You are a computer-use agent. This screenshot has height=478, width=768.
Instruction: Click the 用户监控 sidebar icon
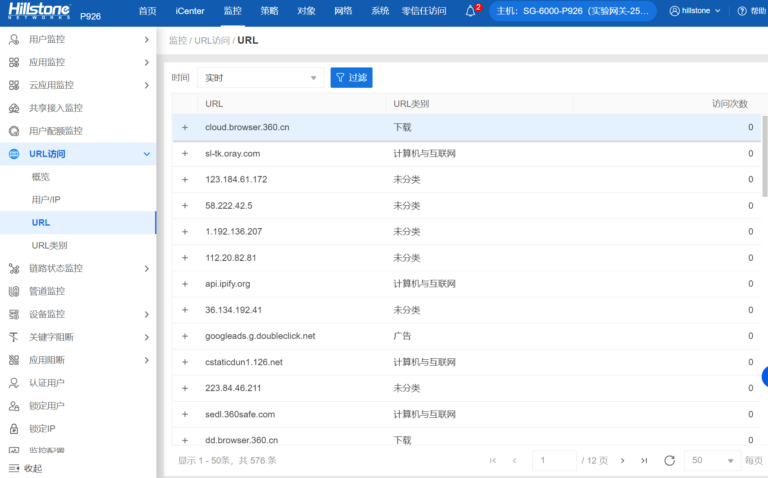14,39
